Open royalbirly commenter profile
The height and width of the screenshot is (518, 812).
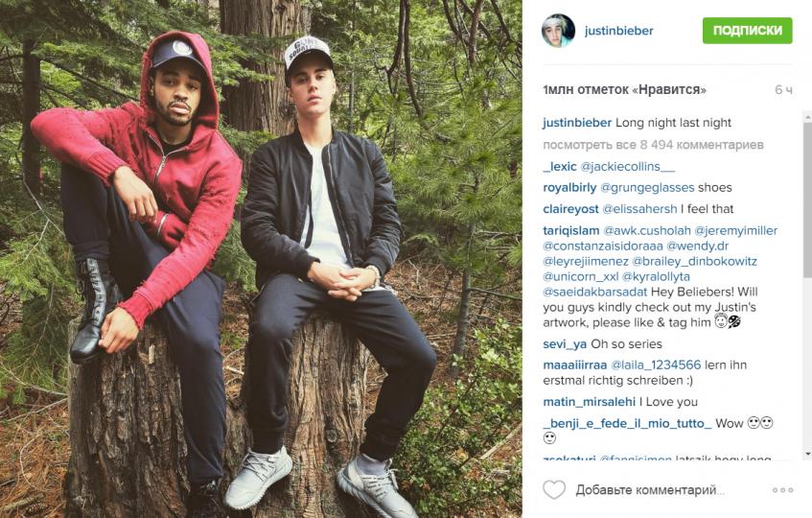click(x=569, y=187)
